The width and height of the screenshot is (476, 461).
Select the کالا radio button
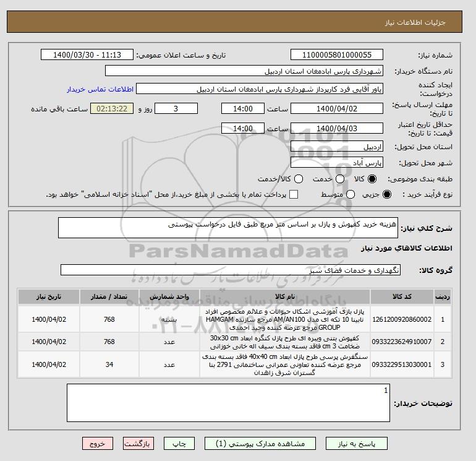(x=372, y=179)
